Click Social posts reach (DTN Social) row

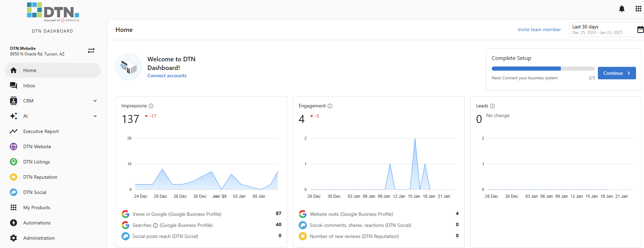201,236
